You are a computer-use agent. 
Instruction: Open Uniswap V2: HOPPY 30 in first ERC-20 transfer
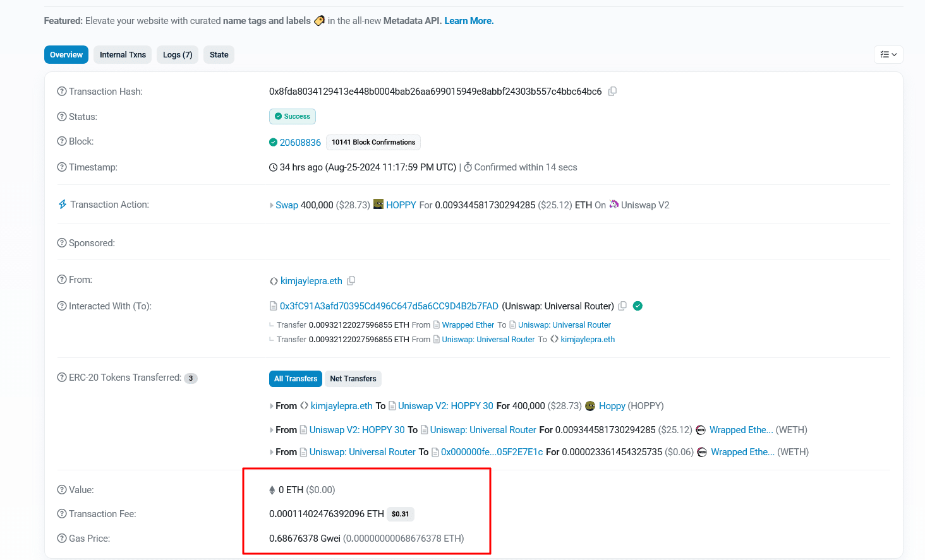click(x=445, y=406)
